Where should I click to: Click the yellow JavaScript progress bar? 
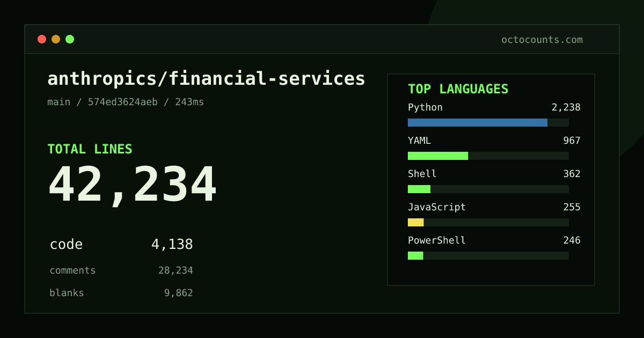tap(416, 222)
